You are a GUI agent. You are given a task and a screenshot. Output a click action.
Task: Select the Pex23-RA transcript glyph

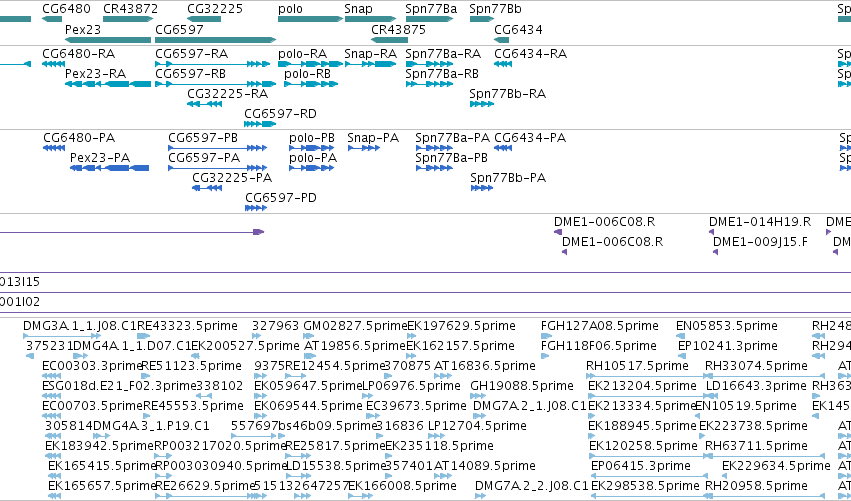[x=107, y=84]
